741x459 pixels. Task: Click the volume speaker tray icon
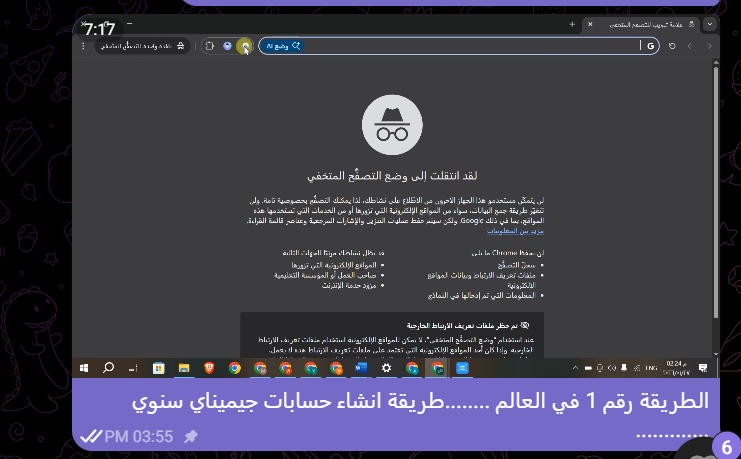pos(612,368)
